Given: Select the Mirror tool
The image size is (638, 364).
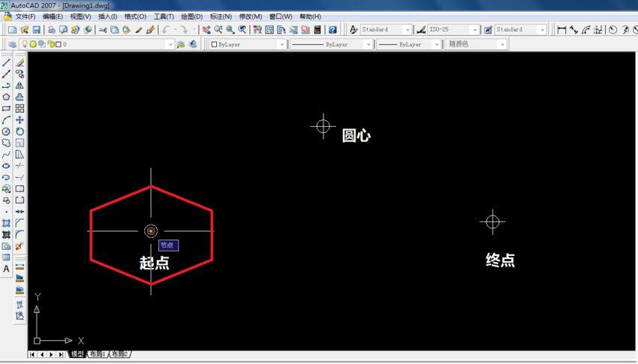Looking at the screenshot, I should pyautogui.click(x=20, y=86).
